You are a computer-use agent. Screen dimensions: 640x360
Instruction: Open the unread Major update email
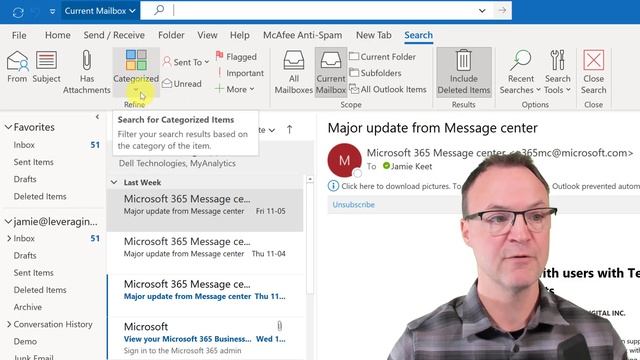(x=205, y=296)
